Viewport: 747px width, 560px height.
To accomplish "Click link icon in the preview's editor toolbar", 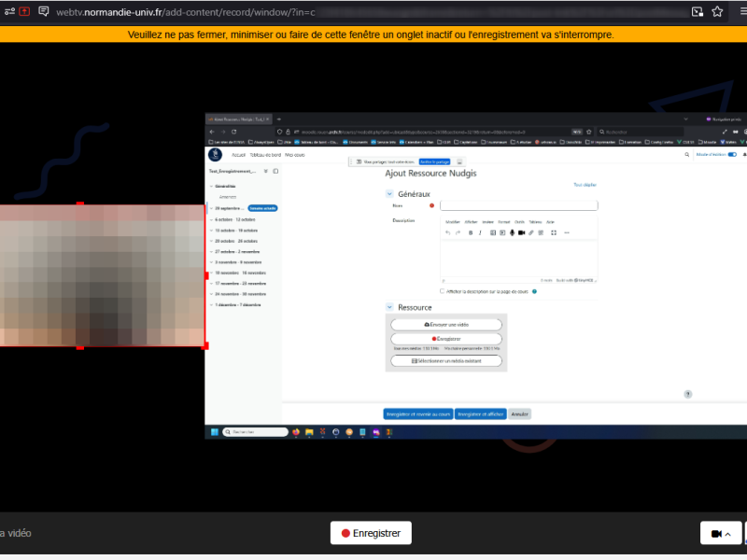I will coord(530,232).
